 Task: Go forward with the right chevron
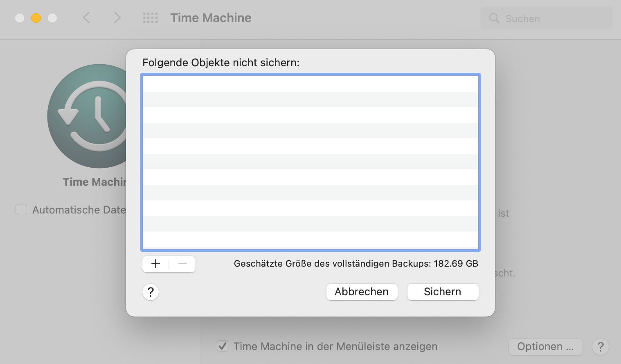(x=117, y=18)
